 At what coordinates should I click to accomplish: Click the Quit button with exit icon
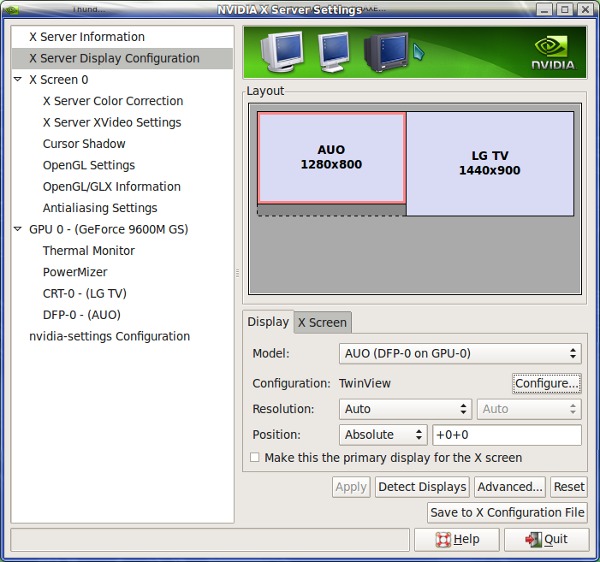click(545, 539)
